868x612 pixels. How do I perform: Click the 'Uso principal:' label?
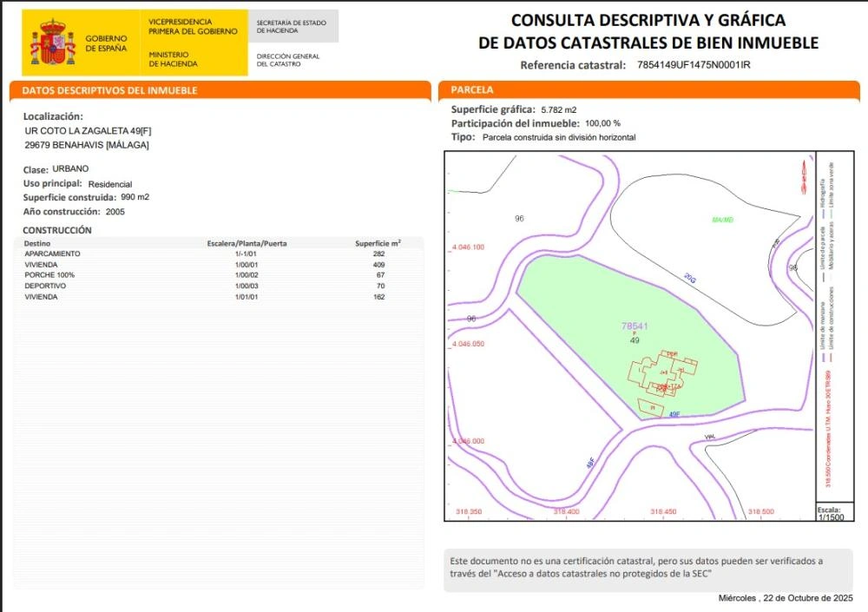tap(53, 184)
